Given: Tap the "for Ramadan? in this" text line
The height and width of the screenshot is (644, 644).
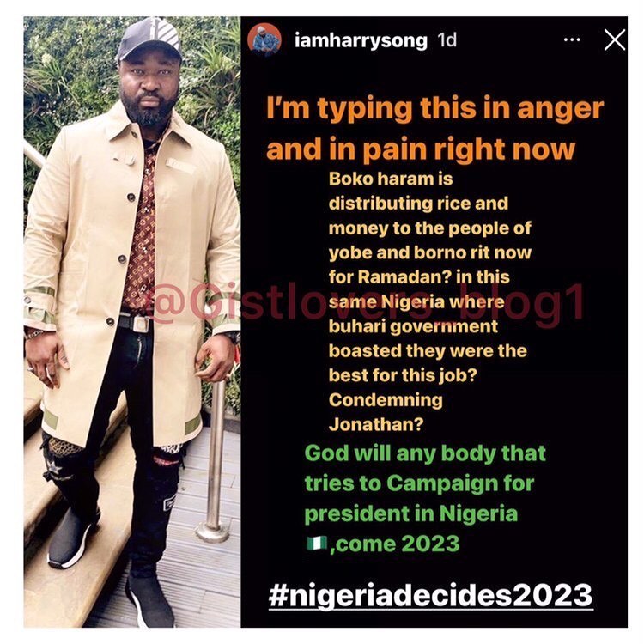Looking at the screenshot, I should click(419, 277).
